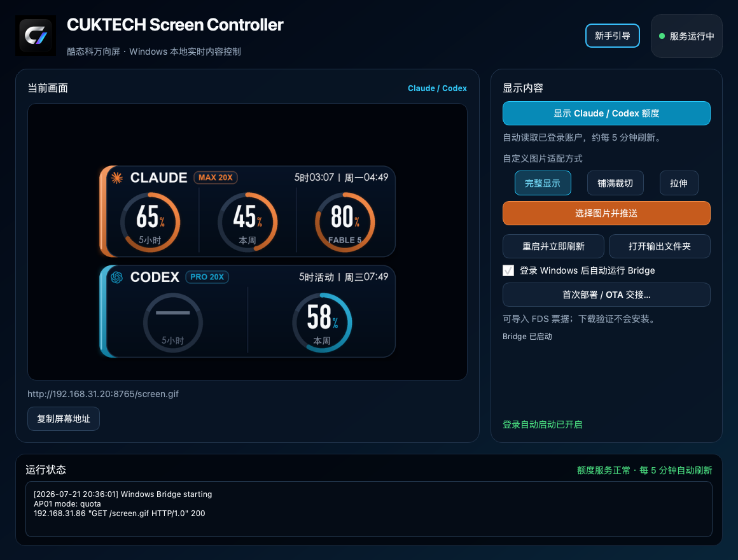Click the Codex 58% 本周 ring gauge
The image size is (738, 560).
pyautogui.click(x=323, y=323)
